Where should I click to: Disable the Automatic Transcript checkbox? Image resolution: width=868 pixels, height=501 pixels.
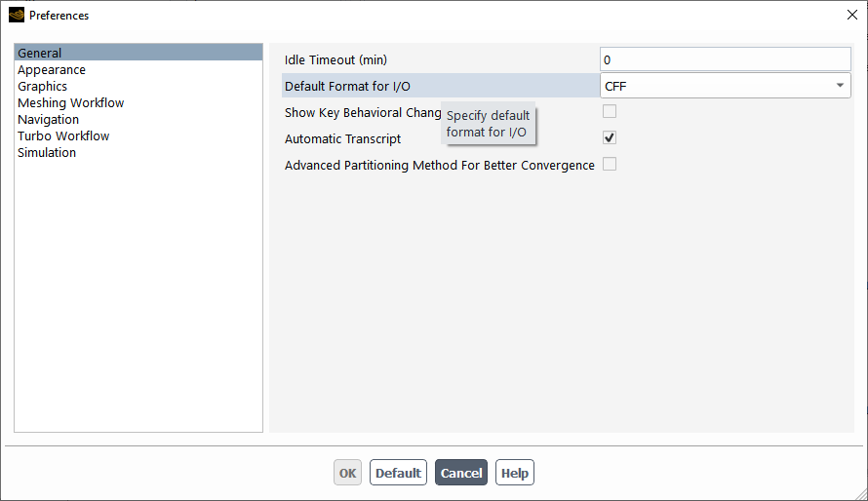coord(610,137)
